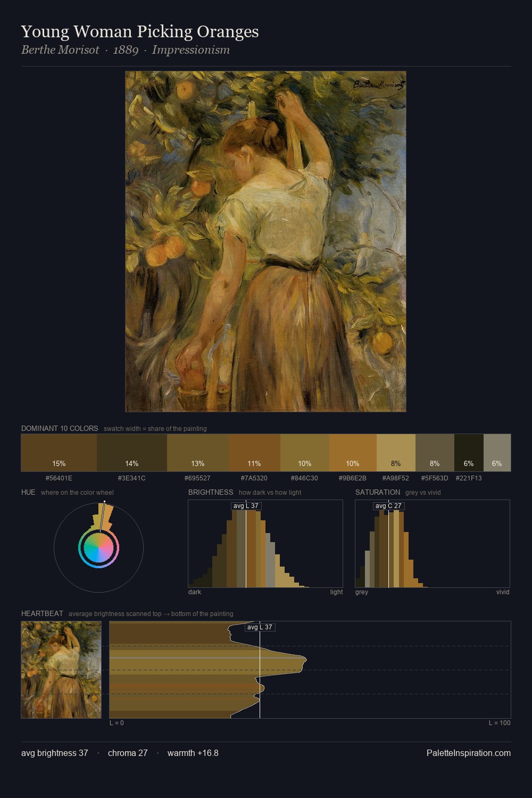This screenshot has height=798, width=532.
Task: Click the 'average brightness scanned top → bottom' caption
Action: coord(151,614)
